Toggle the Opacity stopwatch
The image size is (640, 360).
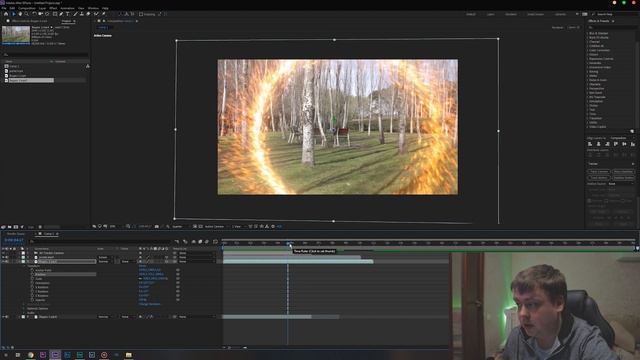pos(32,300)
